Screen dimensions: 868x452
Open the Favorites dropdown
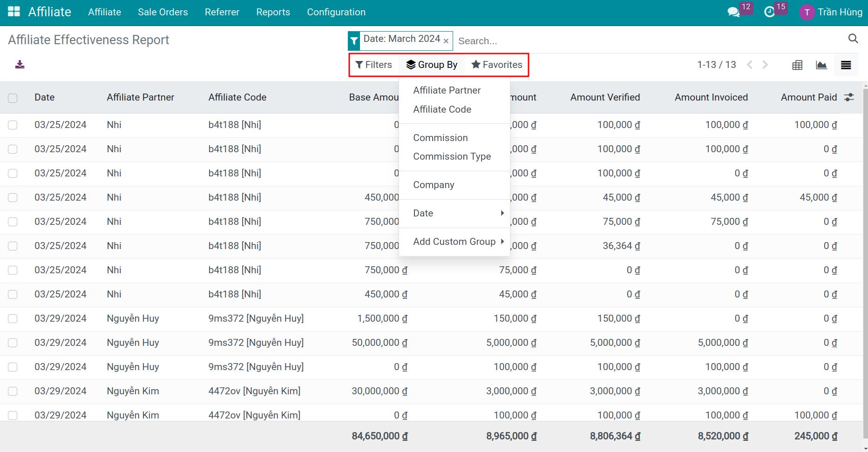pyautogui.click(x=496, y=65)
